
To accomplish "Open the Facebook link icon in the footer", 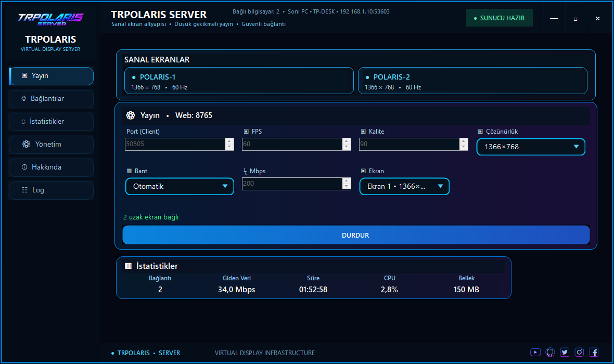I will (594, 352).
